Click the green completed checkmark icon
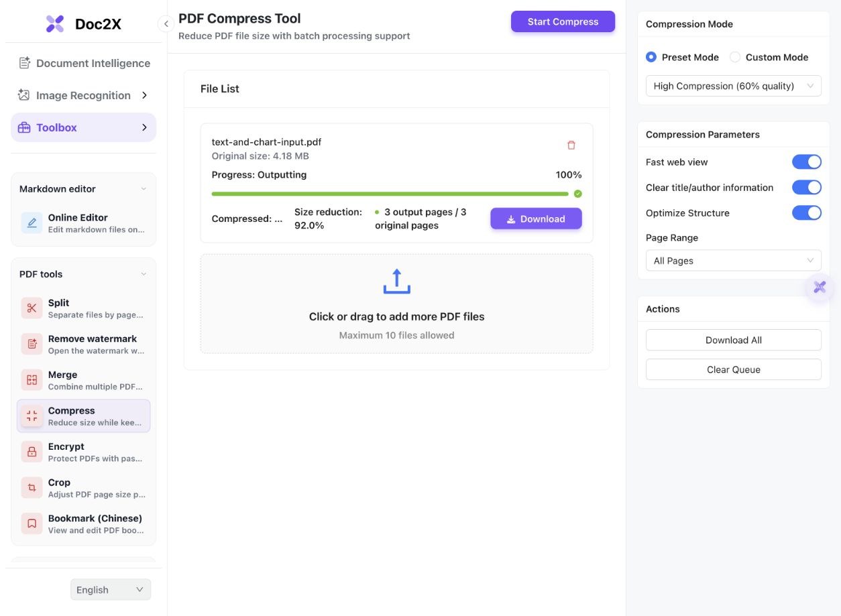The image size is (841, 616). click(578, 194)
